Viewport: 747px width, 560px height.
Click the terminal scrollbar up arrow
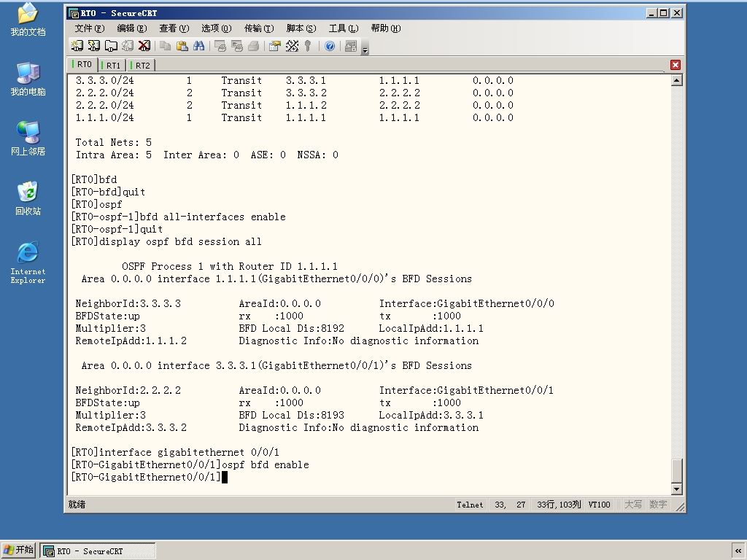676,80
